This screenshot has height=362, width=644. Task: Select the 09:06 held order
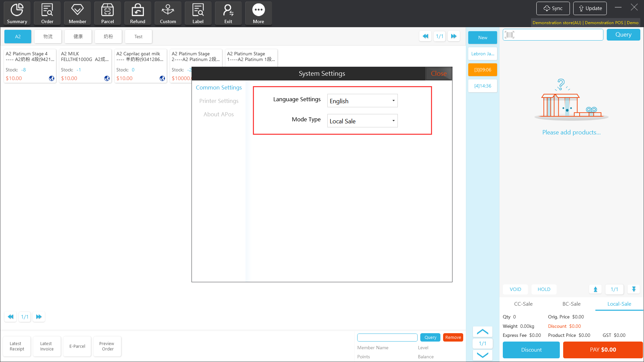(482, 70)
